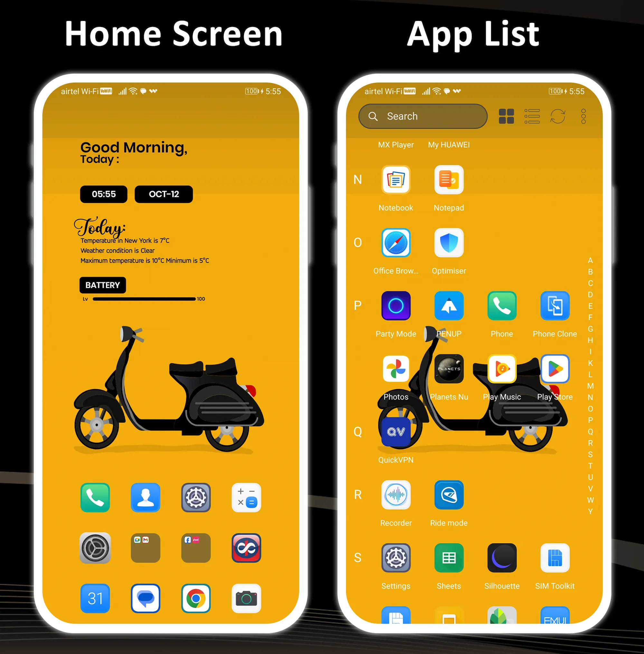Open Recorder app
This screenshot has height=654, width=644.
pyautogui.click(x=395, y=495)
